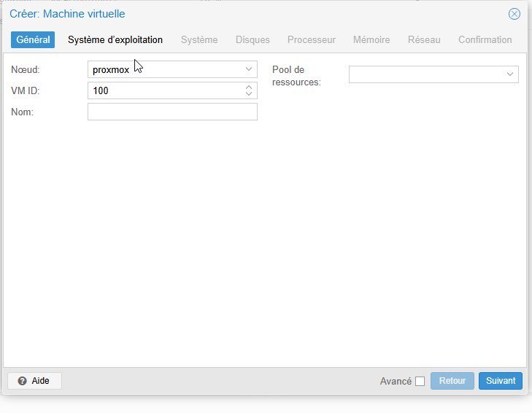Image resolution: width=532 pixels, height=413 pixels.
Task: Increase VM ID with the up arrow
Action: coord(249,87)
